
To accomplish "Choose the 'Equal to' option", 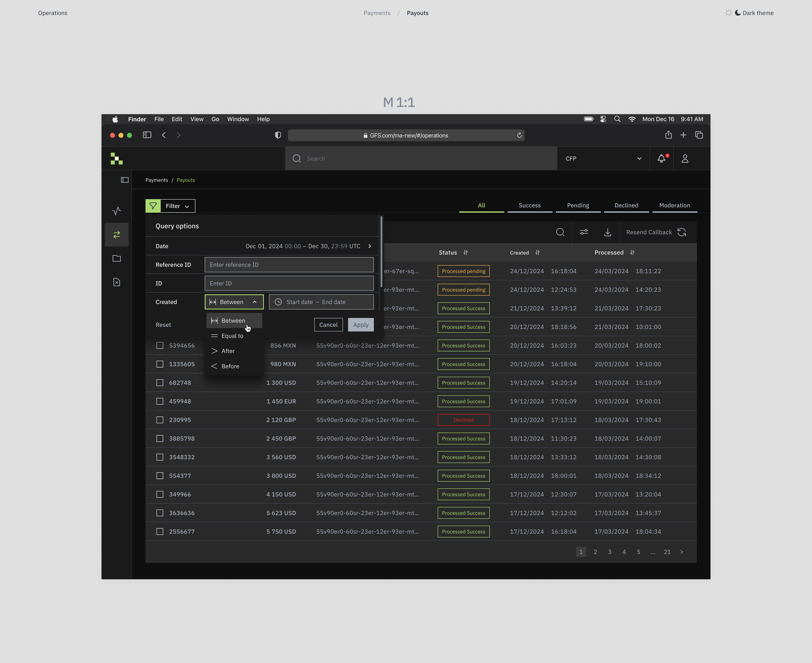I will [232, 336].
